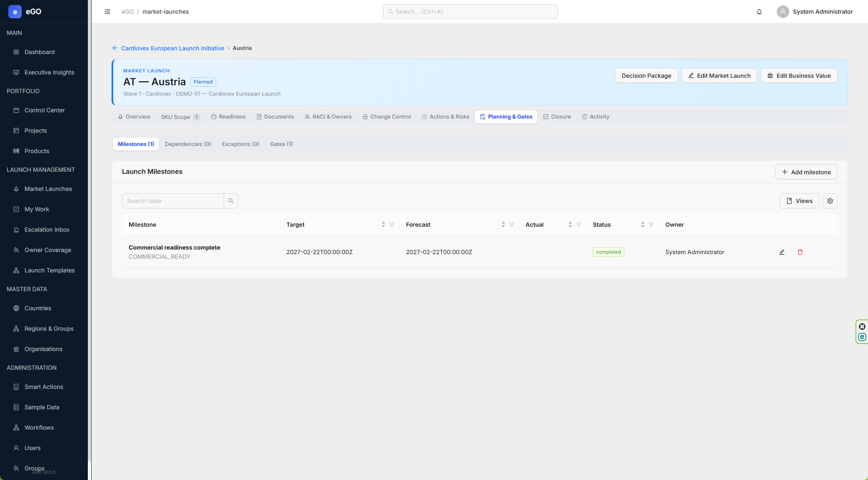The height and width of the screenshot is (480, 868).
Task: Close the floating widget with X icon
Action: (x=862, y=327)
